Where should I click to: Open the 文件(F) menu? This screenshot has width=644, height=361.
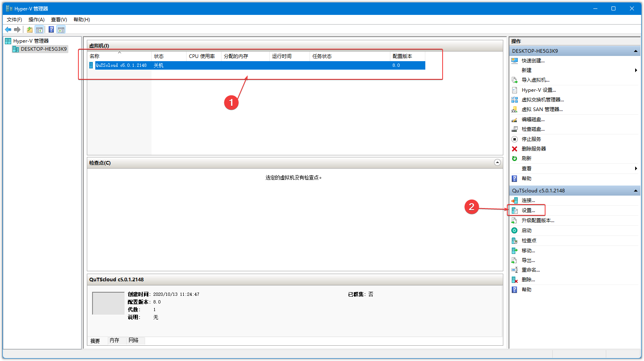14,20
